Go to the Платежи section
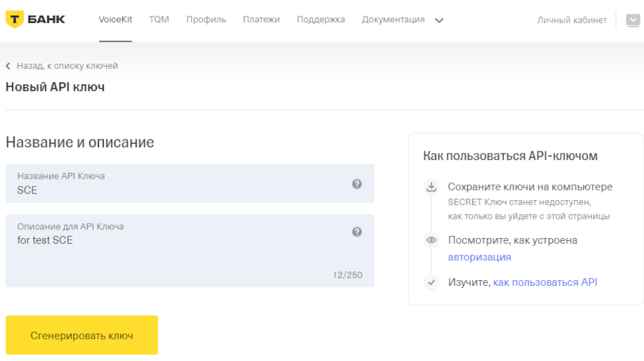644x361 pixels. click(x=261, y=19)
